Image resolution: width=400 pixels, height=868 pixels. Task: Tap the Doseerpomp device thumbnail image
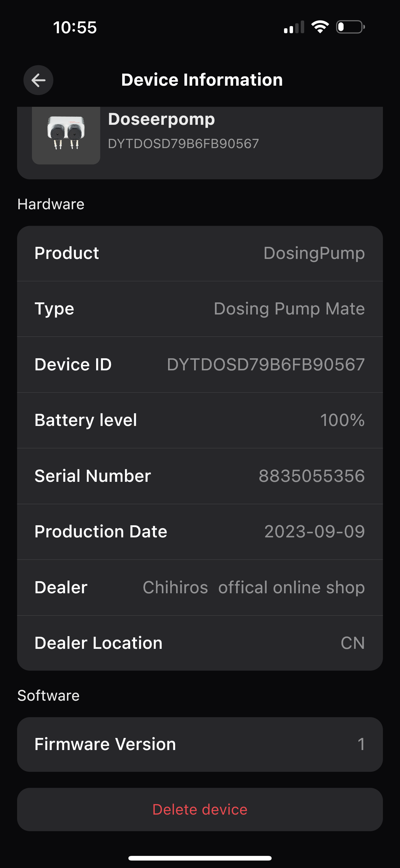(x=66, y=135)
